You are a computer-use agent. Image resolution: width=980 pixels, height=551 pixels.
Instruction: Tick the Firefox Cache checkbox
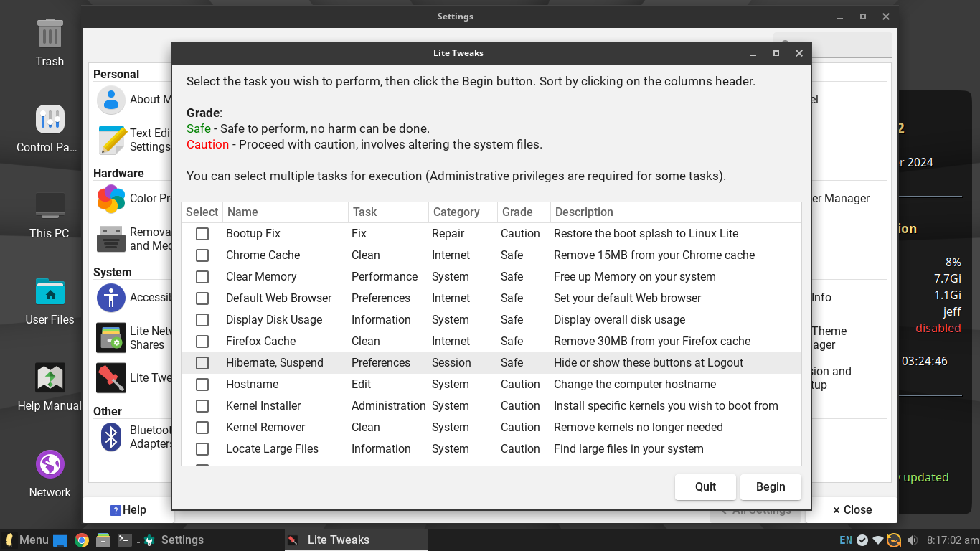tap(202, 342)
